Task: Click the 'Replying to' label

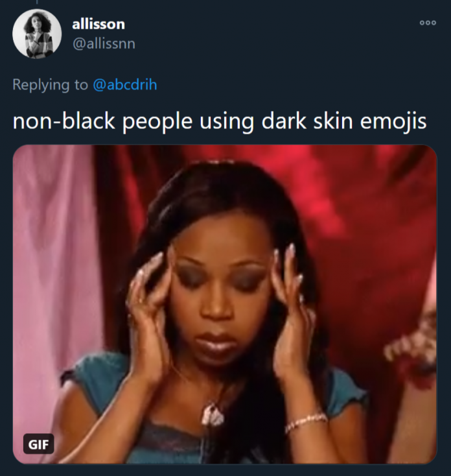Action: (51, 84)
